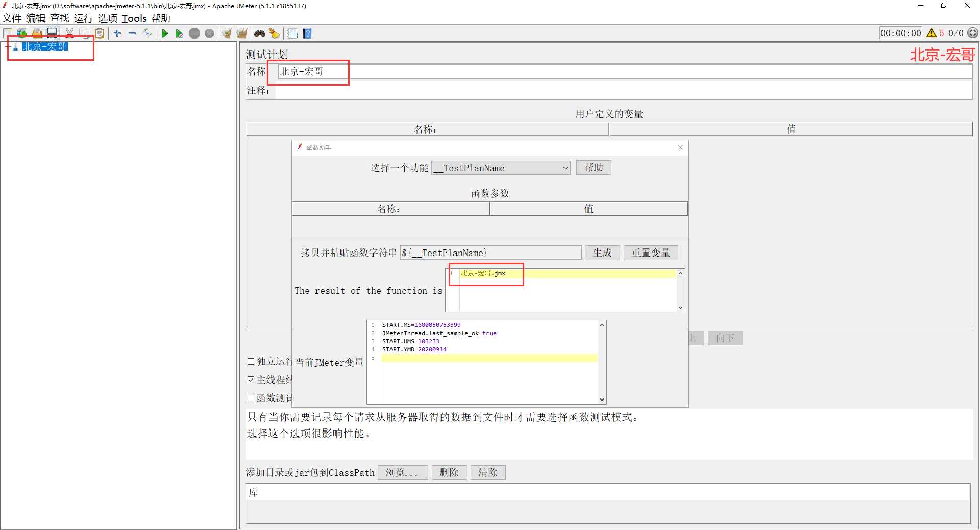
Task: Click the Help question-mark book icon
Action: tap(307, 33)
